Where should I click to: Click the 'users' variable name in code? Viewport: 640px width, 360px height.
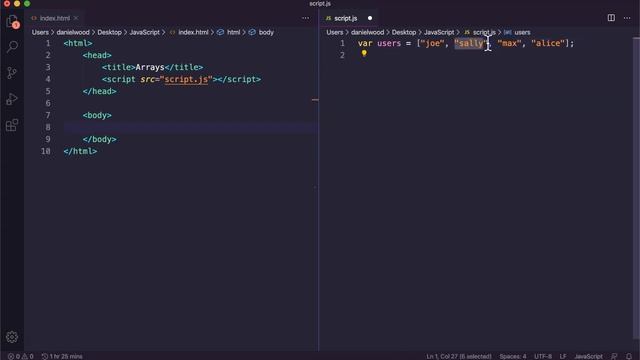[389, 43]
